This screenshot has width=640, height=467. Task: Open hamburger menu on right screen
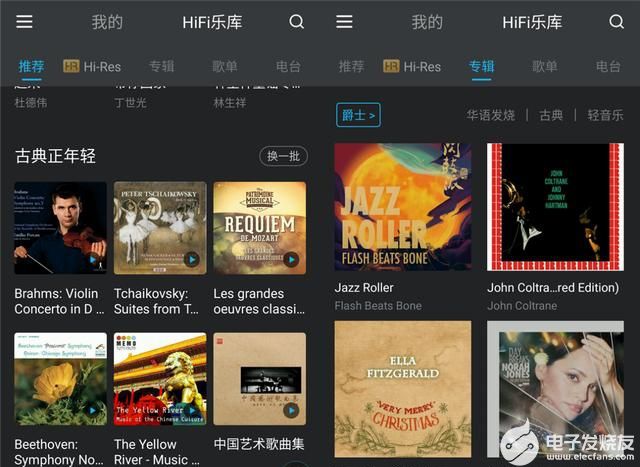pos(345,22)
